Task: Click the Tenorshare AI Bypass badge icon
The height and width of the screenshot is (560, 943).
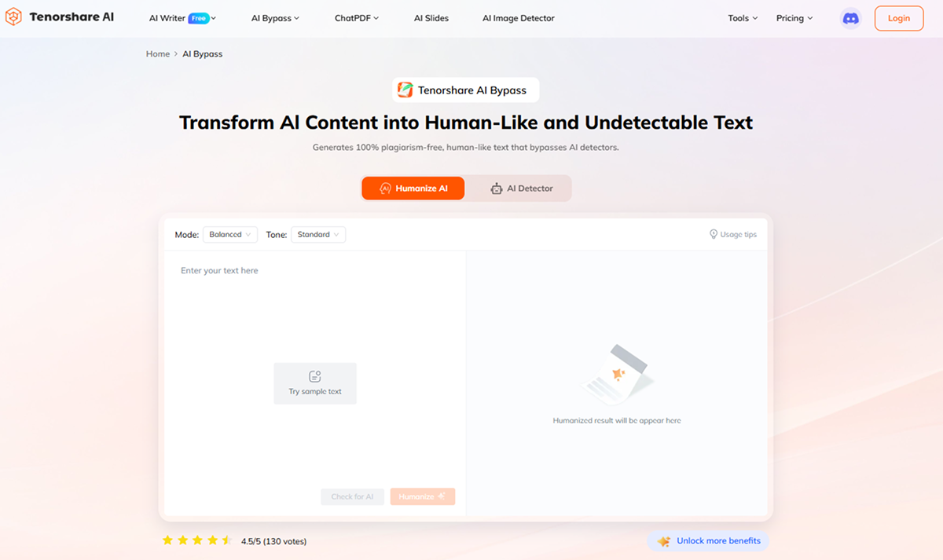Action: coord(405,90)
